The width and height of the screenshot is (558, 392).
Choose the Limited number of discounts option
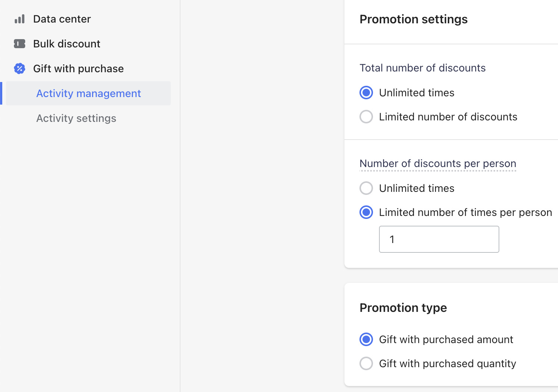[366, 117]
